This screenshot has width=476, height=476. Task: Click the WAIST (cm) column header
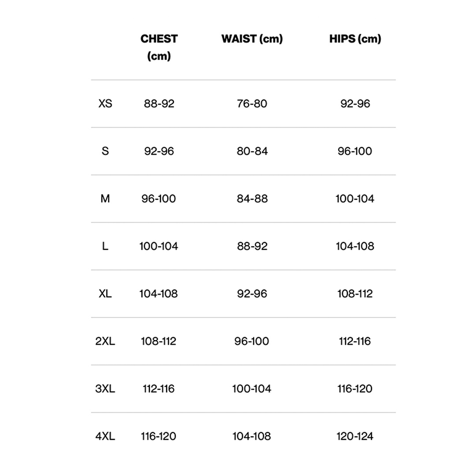point(252,39)
